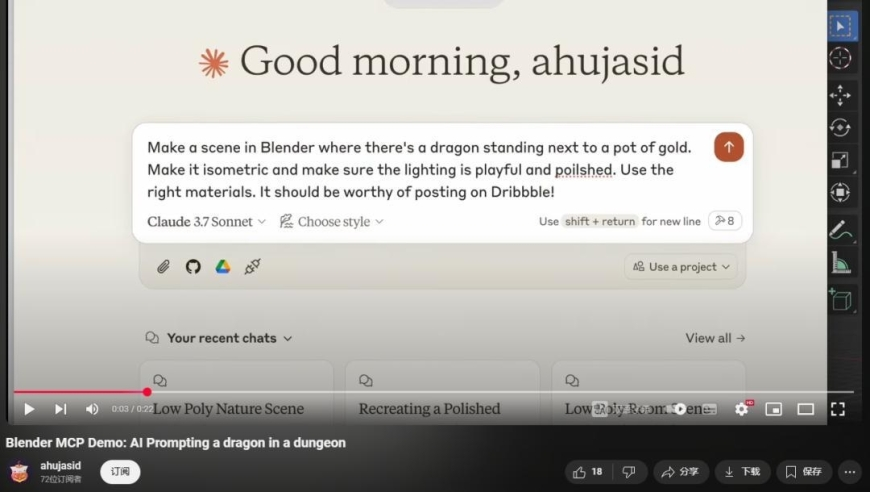Viewport: 870px width, 492px height.
Task: Collapse the Your recent chats section
Action: point(219,338)
